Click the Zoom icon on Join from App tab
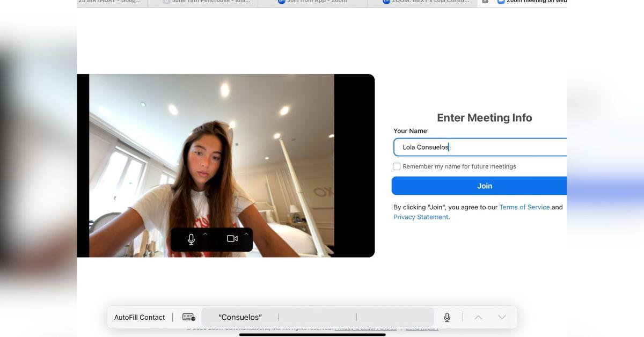The height and width of the screenshot is (337, 644). (x=282, y=2)
